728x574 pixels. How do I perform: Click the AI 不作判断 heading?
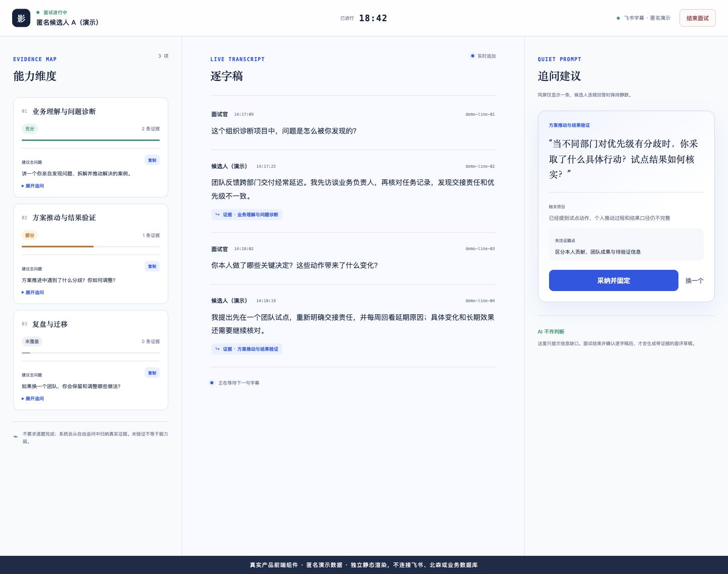[551, 332]
